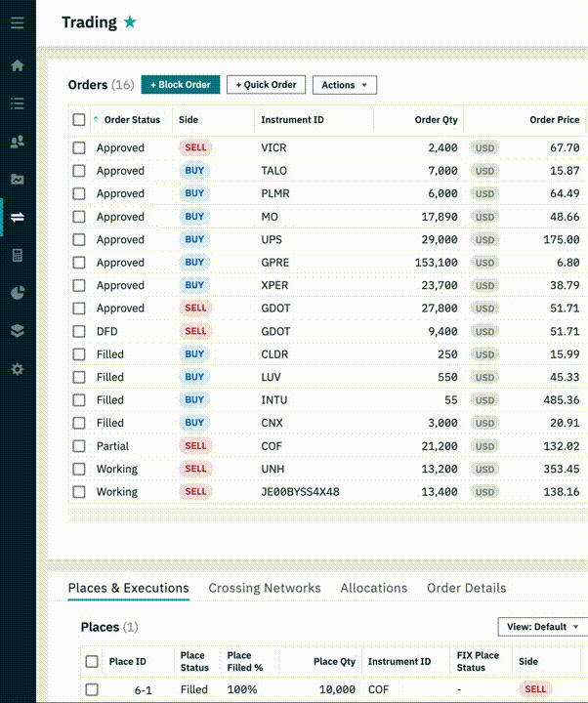588x703 pixels.
Task: Open the chart sidebar icon
Action: (17, 180)
